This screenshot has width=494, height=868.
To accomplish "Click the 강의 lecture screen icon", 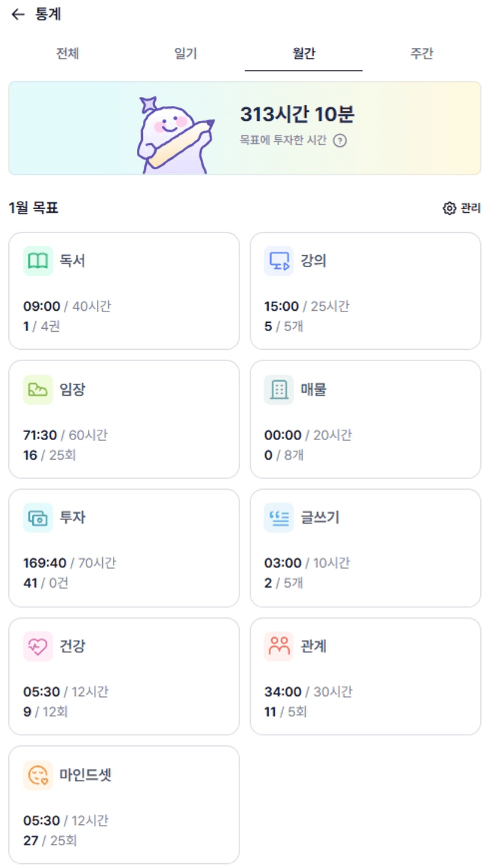I will pos(279,261).
